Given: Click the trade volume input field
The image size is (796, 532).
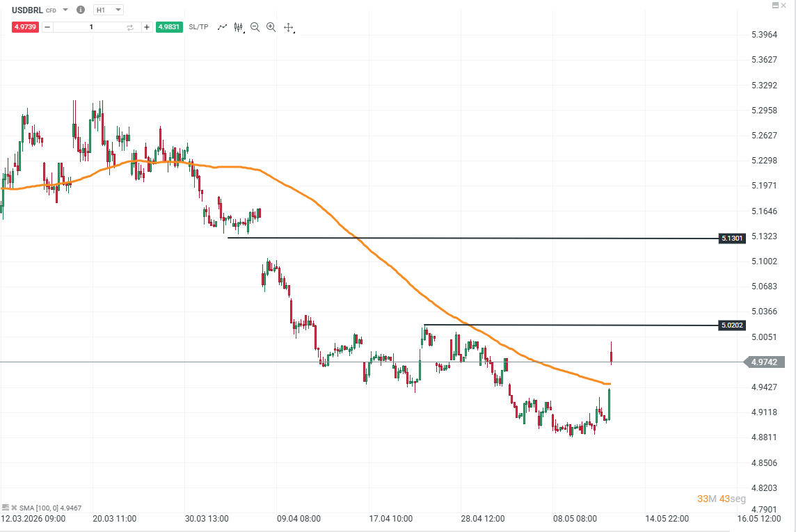Looking at the screenshot, I should (91, 27).
